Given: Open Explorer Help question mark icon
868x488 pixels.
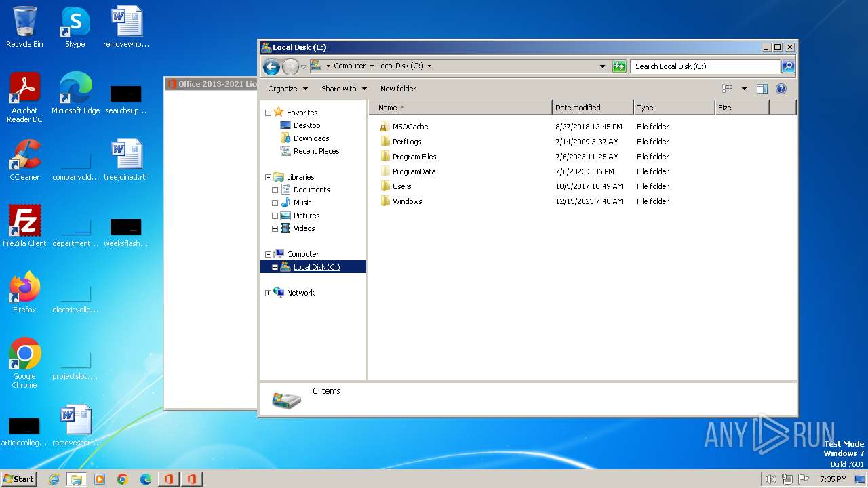Looking at the screenshot, I should (x=781, y=89).
